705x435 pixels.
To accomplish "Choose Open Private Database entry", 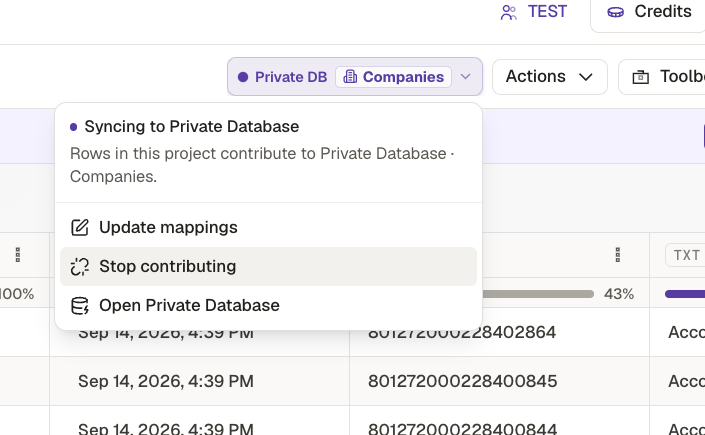I will point(268,305).
